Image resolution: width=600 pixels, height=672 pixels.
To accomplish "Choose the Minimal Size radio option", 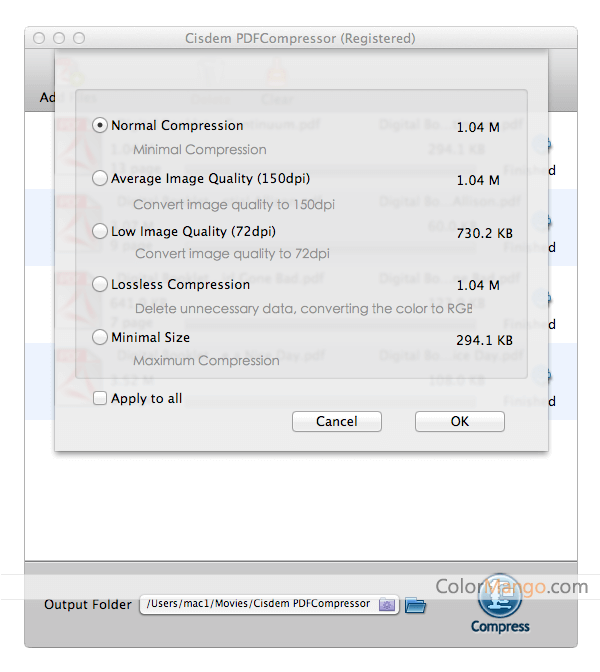I will (x=99, y=338).
